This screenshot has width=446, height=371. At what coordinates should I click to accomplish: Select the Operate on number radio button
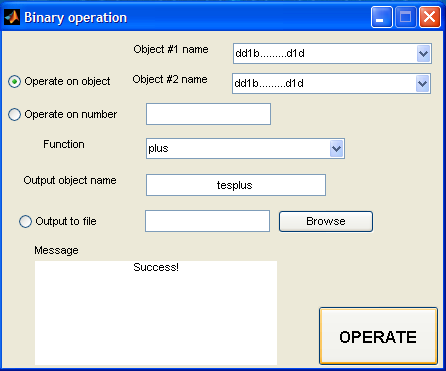14,114
